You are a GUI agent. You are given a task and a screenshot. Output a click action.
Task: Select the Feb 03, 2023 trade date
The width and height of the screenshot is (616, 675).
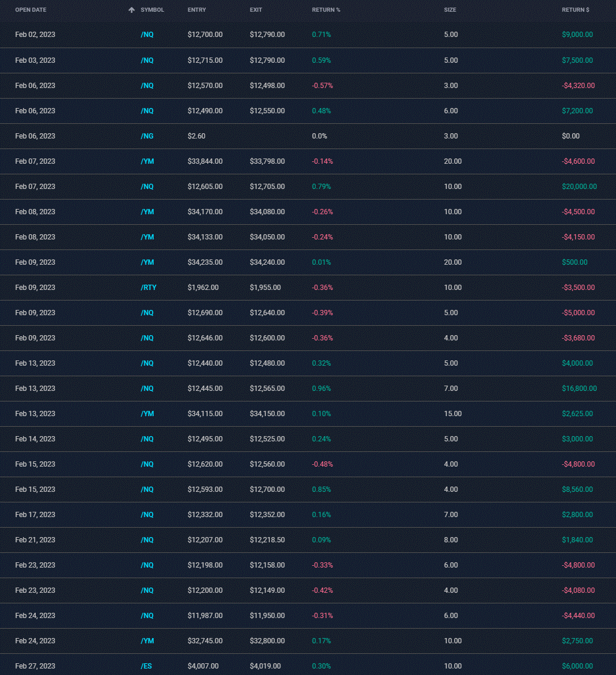pos(35,60)
